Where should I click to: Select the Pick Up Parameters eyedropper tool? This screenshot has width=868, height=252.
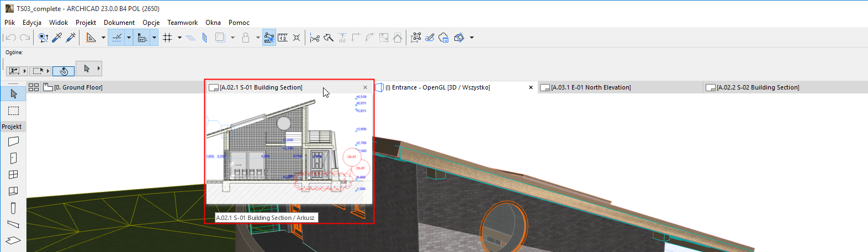coord(57,38)
